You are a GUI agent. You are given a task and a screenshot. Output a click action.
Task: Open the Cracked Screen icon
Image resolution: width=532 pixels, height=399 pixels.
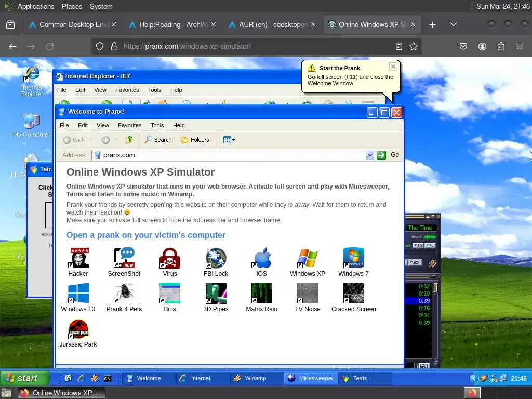[x=353, y=293]
